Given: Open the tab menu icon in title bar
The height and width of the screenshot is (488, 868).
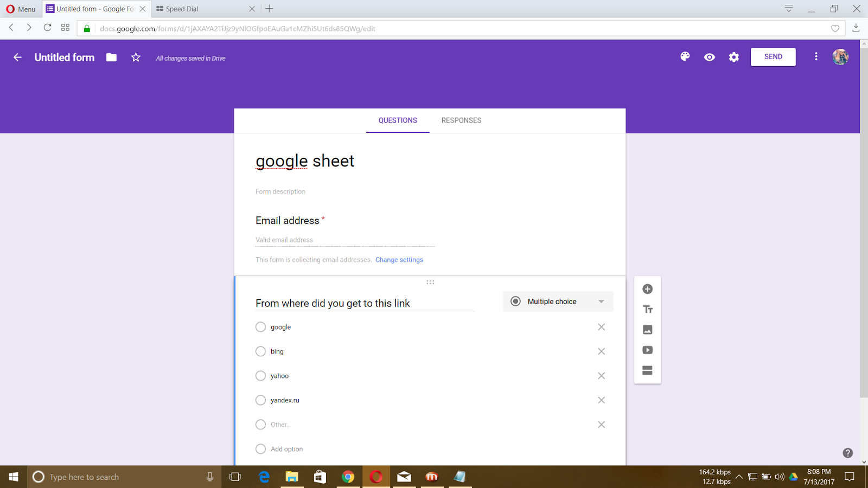Looking at the screenshot, I should tap(789, 9).
